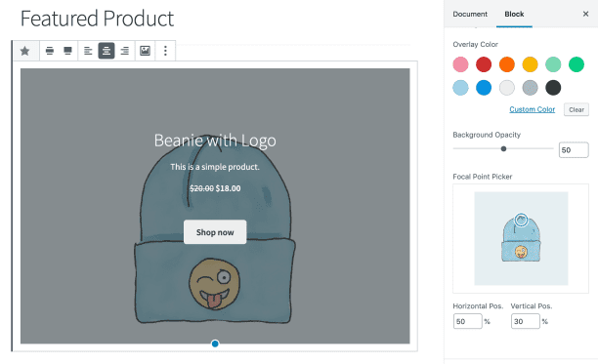Click the Background Opacity slider handle

[503, 149]
